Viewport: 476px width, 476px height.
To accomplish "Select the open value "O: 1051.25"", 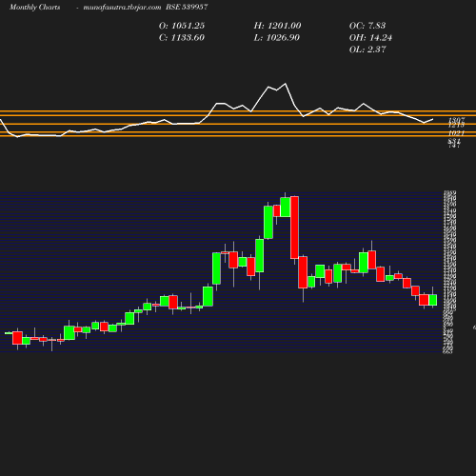I will pyautogui.click(x=182, y=26).
